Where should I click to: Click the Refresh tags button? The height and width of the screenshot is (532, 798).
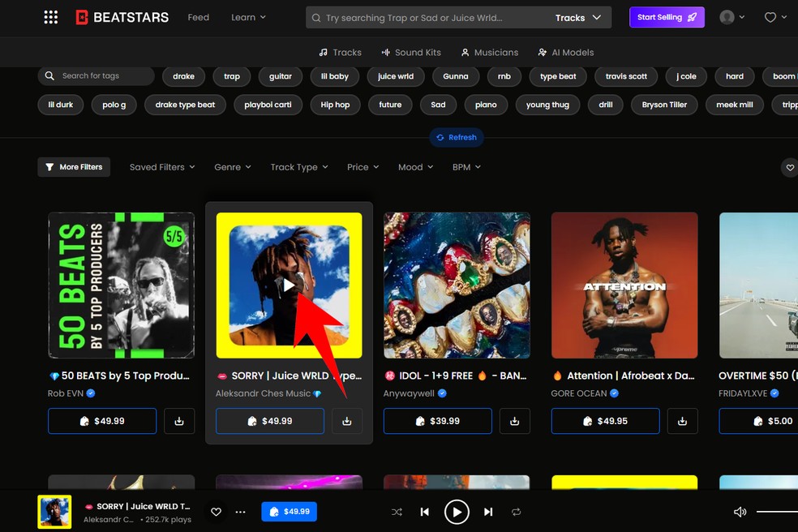point(457,137)
